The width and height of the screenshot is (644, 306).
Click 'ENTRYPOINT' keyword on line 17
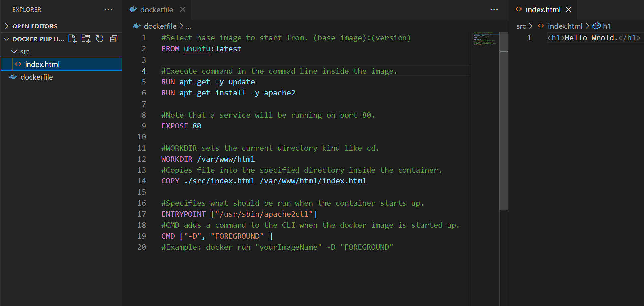tap(184, 214)
